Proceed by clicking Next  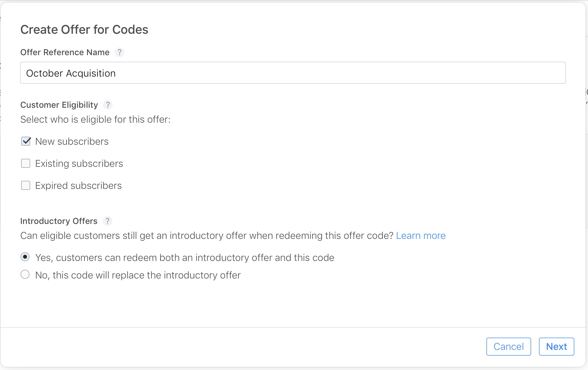[x=556, y=346]
